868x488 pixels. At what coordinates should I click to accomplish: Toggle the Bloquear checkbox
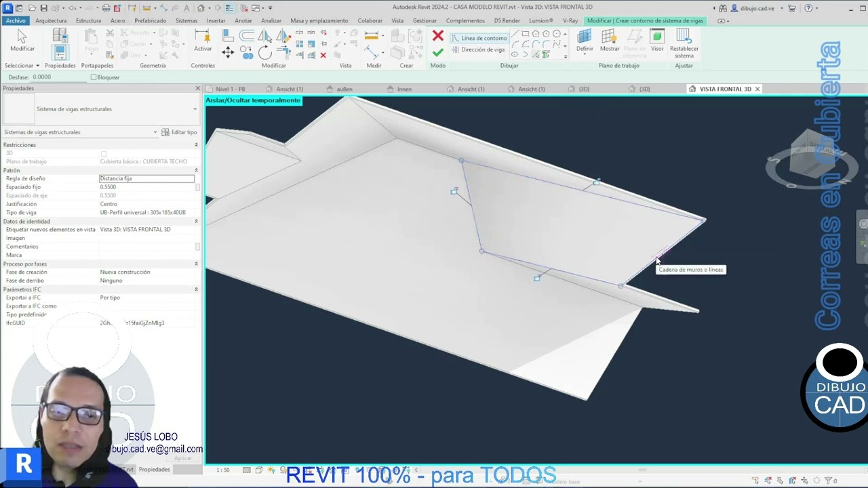click(x=94, y=77)
